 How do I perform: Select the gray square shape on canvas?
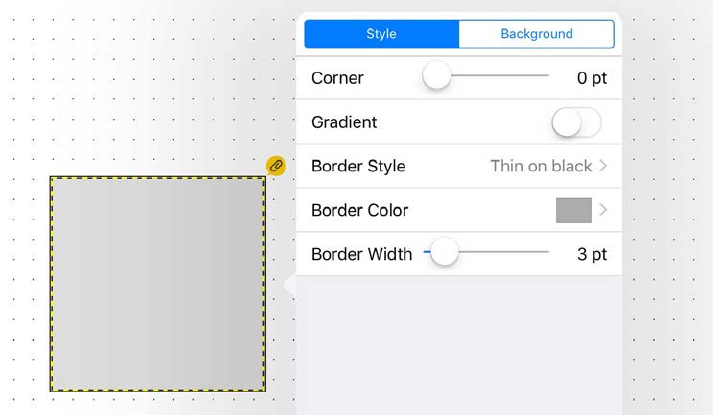coord(158,283)
